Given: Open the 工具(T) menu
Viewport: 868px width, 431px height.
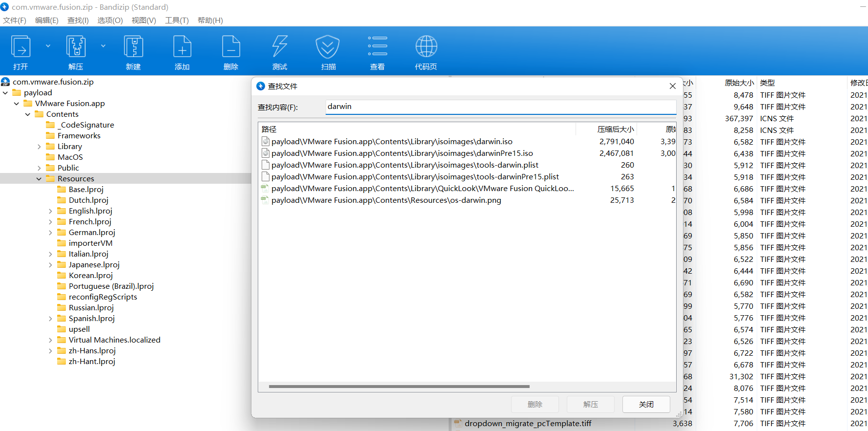Looking at the screenshot, I should (x=177, y=20).
